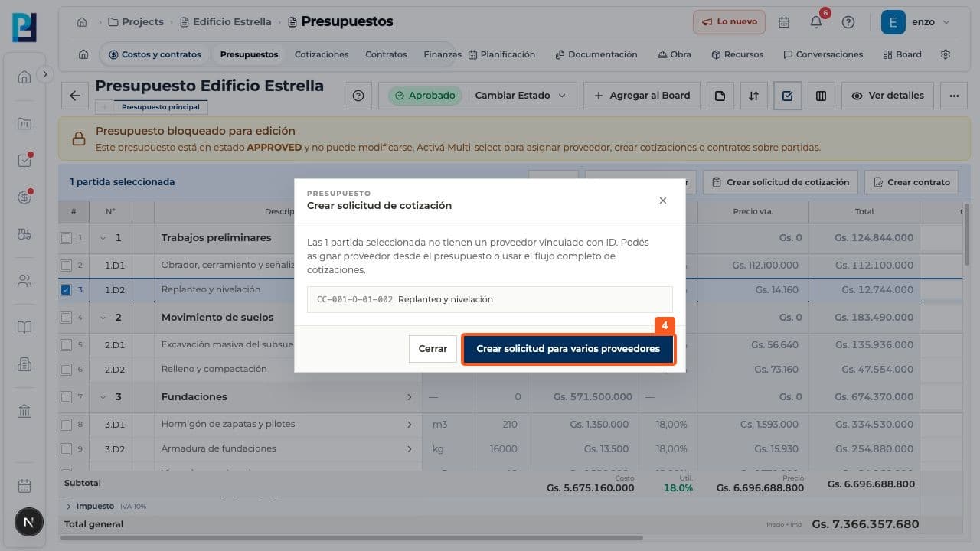
Task: Click the sort arrows icon button
Action: (753, 96)
